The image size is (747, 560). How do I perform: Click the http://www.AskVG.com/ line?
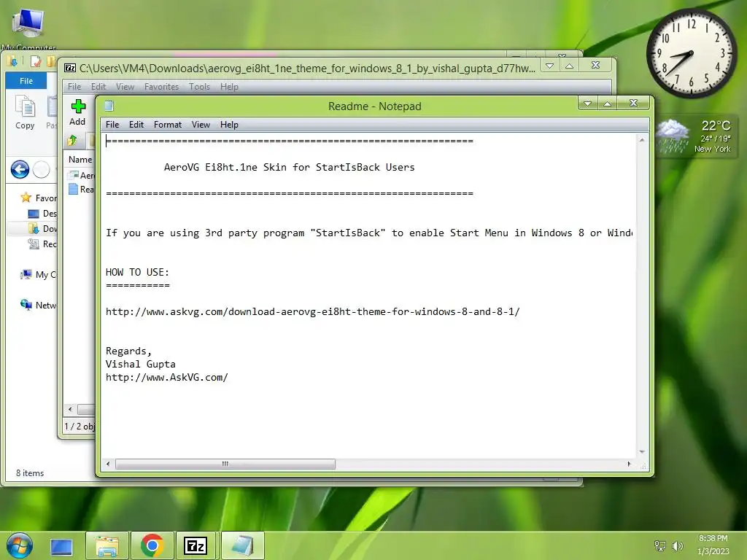[x=167, y=378]
